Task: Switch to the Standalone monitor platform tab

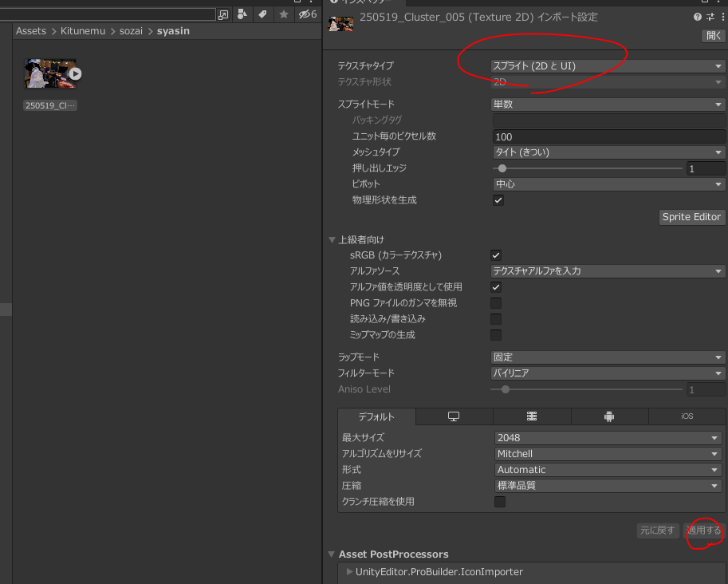Action: tap(454, 416)
